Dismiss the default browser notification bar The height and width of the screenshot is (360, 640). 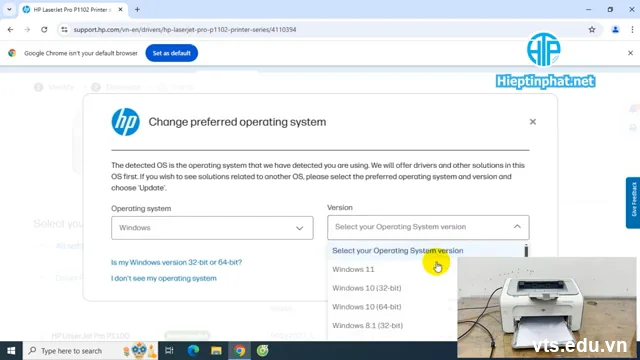(x=630, y=53)
